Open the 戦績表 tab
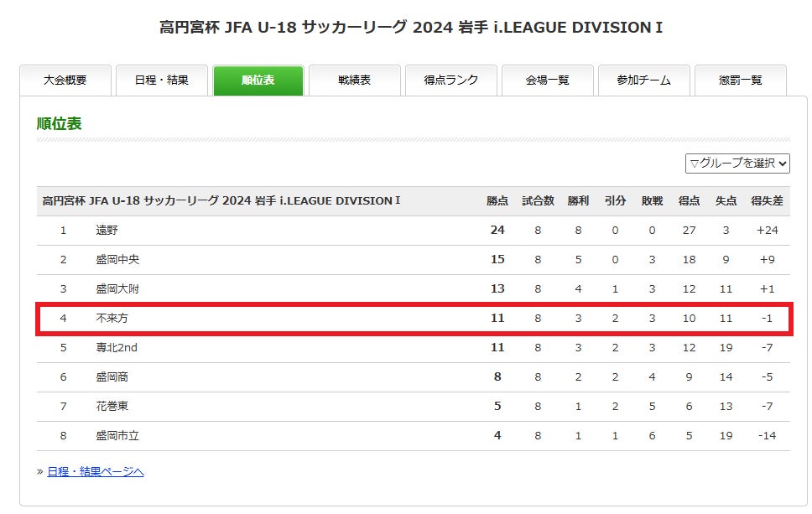The image size is (812, 514). tap(355, 80)
